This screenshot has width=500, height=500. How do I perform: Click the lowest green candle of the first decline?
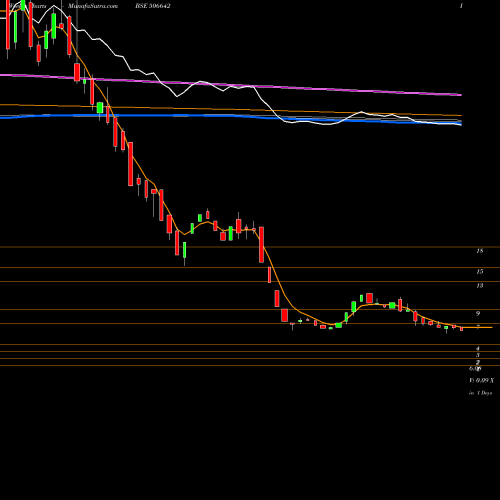(184, 250)
